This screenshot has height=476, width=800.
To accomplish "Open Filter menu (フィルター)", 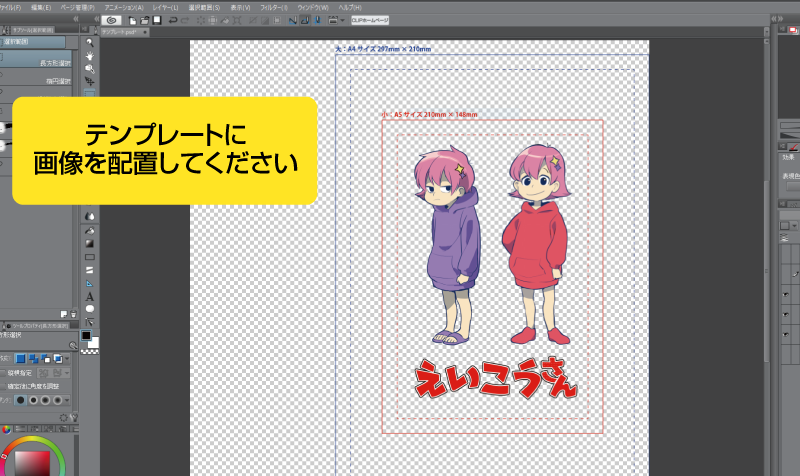I will point(274,8).
